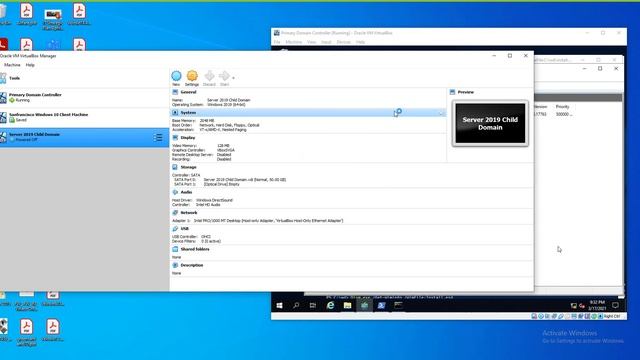Click the Shared folders section icon
Image resolution: width=640 pixels, height=360 pixels.
click(175, 249)
